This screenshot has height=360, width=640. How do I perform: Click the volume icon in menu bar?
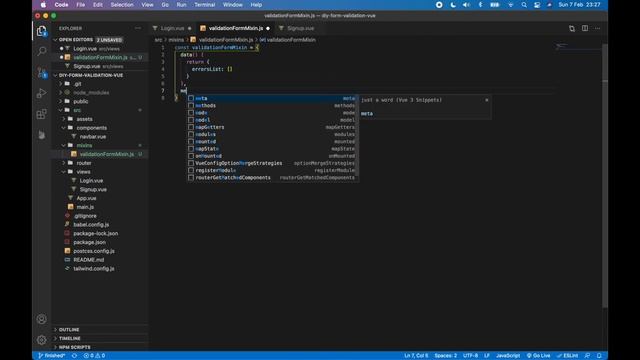coord(466,5)
